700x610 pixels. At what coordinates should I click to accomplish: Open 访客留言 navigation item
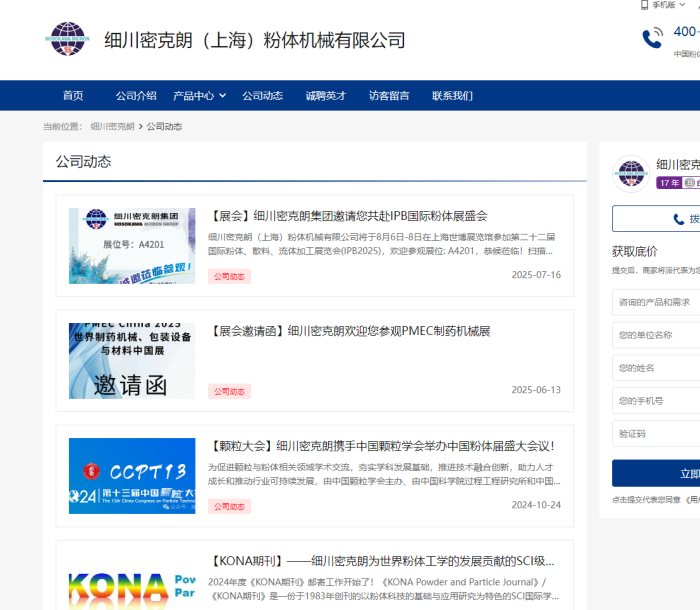click(389, 96)
